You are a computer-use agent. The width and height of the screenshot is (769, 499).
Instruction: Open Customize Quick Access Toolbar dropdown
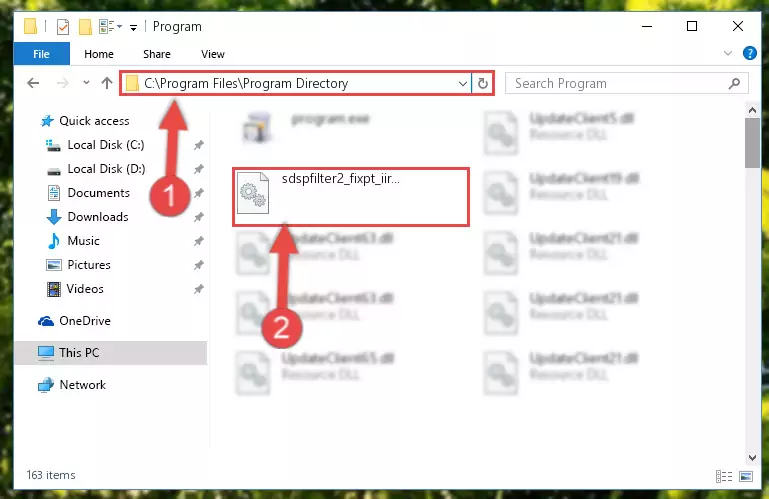point(133,27)
